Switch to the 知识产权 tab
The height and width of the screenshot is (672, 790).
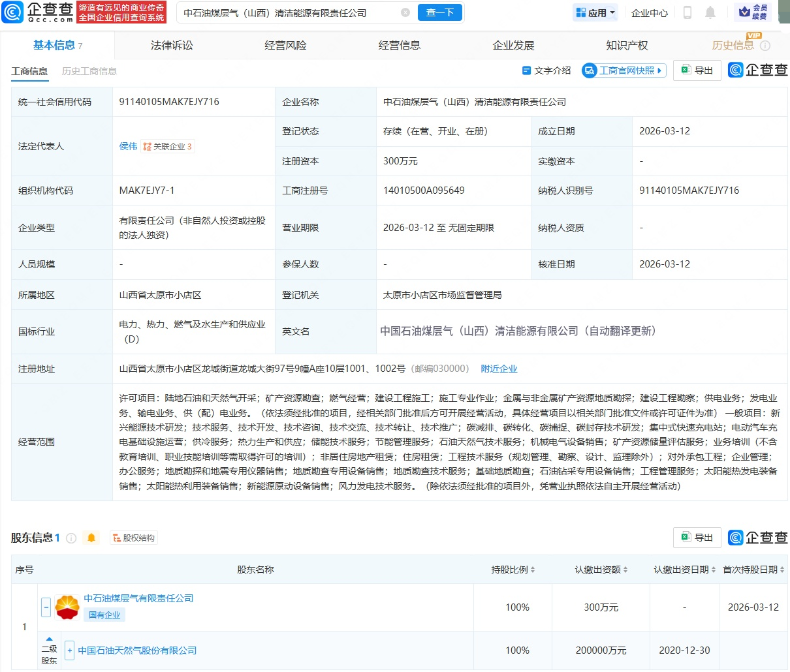click(x=627, y=46)
